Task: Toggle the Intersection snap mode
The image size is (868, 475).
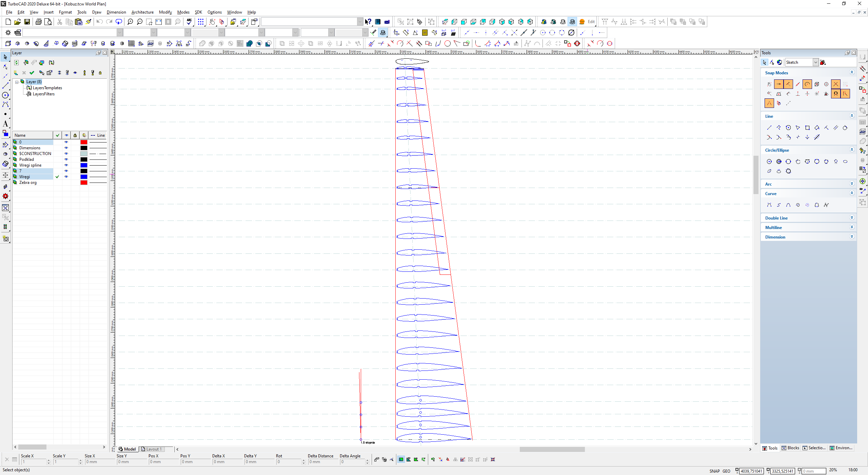Action: (x=836, y=84)
